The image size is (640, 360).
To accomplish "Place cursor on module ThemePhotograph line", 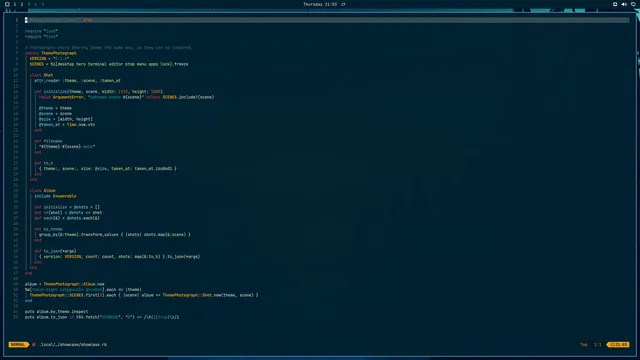I will point(51,53).
